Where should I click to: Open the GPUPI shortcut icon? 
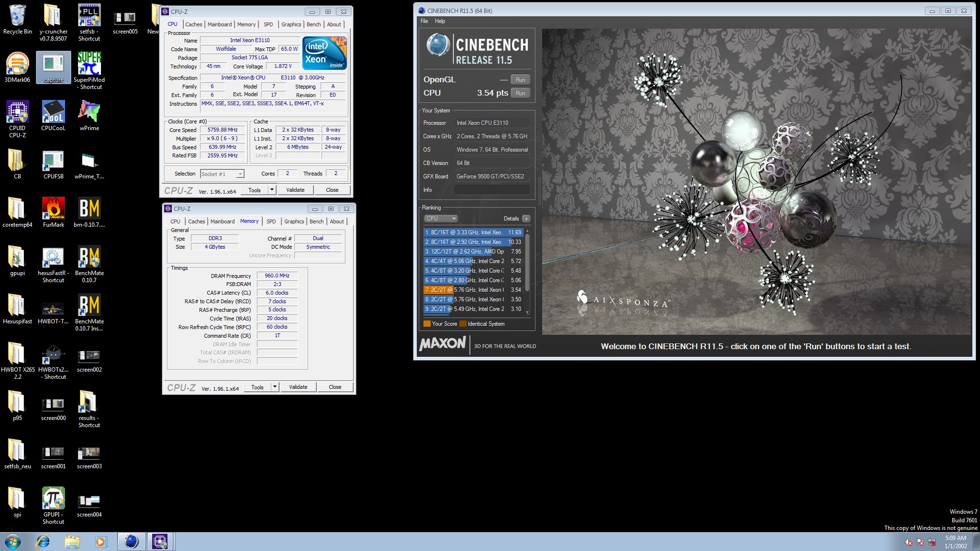[53, 506]
